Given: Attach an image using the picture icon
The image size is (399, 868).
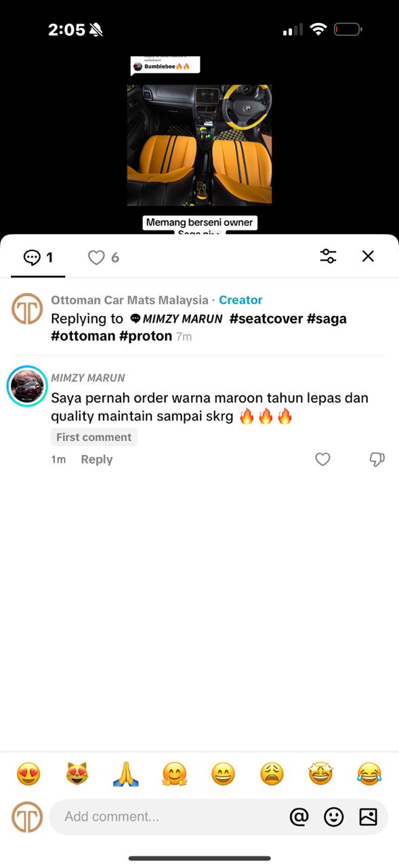Looking at the screenshot, I should pos(368,817).
